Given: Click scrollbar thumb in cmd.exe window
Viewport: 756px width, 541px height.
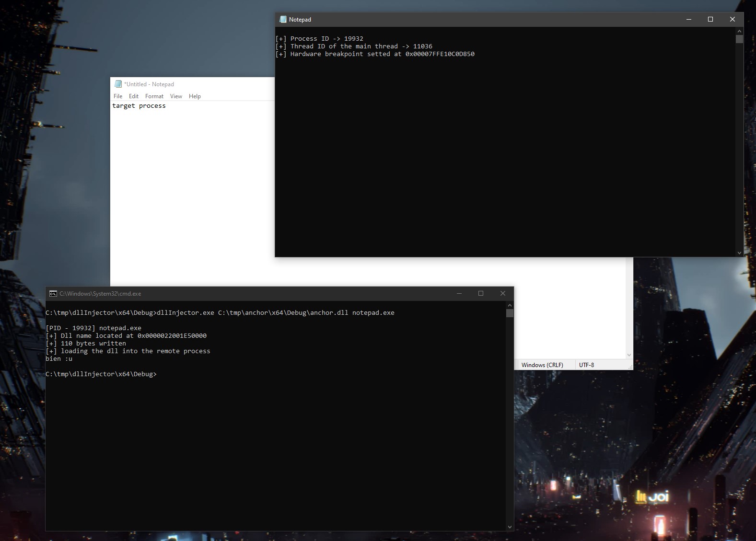Looking at the screenshot, I should [510, 313].
